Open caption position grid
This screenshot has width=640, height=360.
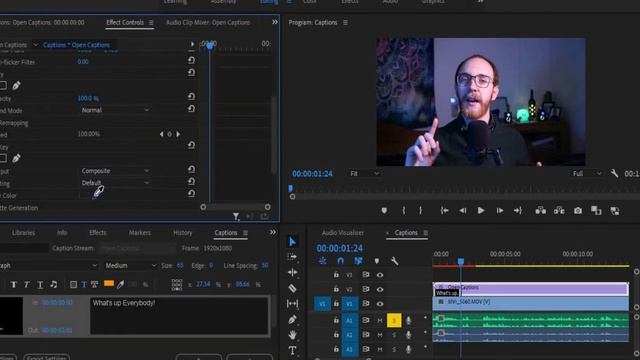pyautogui.click(x=177, y=284)
